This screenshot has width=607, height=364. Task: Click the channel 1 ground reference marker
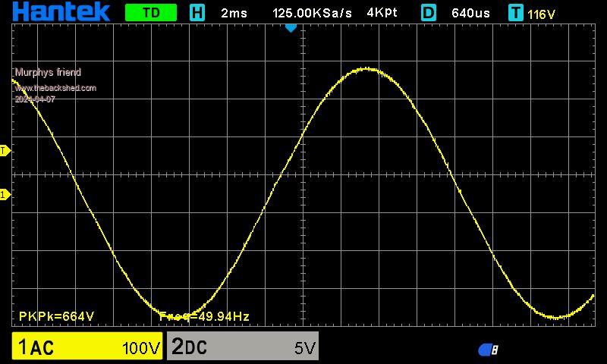[4, 195]
